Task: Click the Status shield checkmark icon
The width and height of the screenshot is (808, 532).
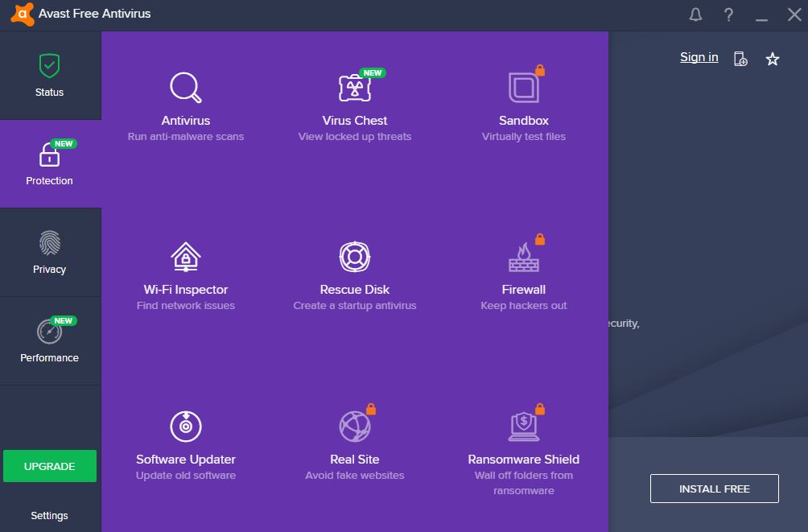Action: pos(49,65)
